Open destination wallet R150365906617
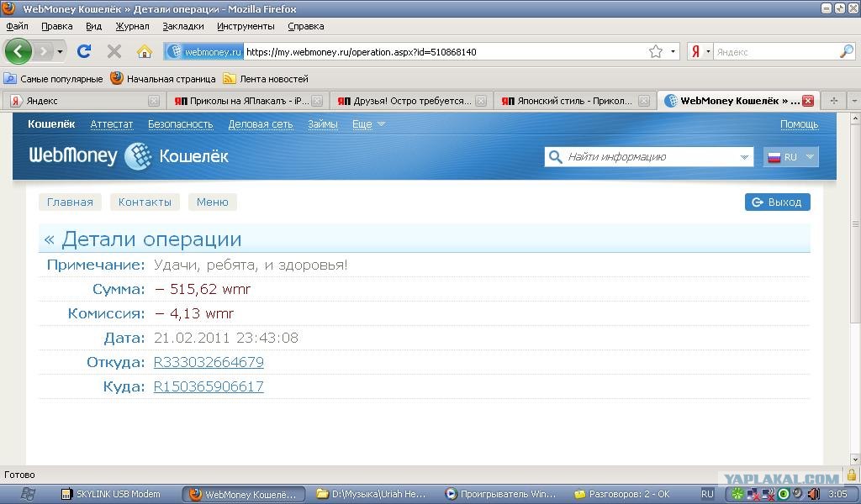861x504 pixels. [x=209, y=386]
